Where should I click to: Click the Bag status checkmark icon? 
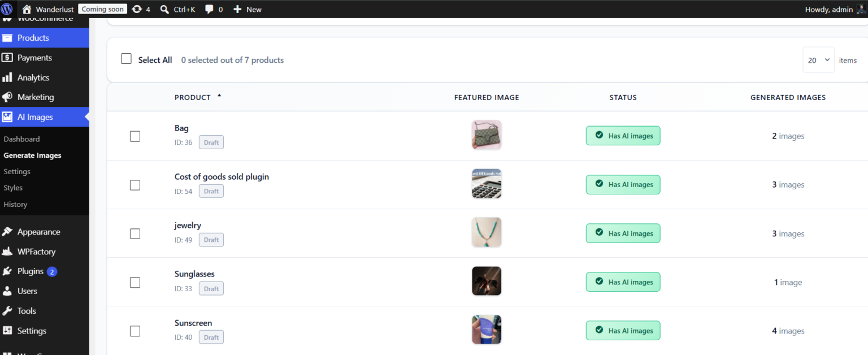(599, 136)
